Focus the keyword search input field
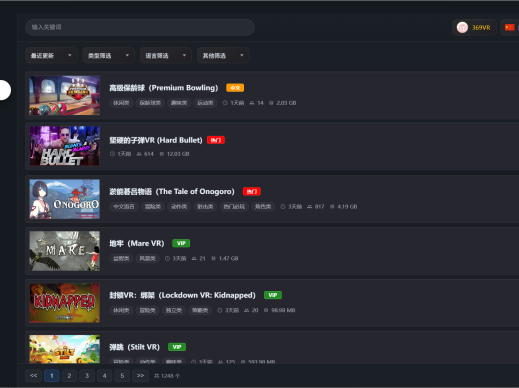This screenshot has width=519, height=388. pos(140,27)
